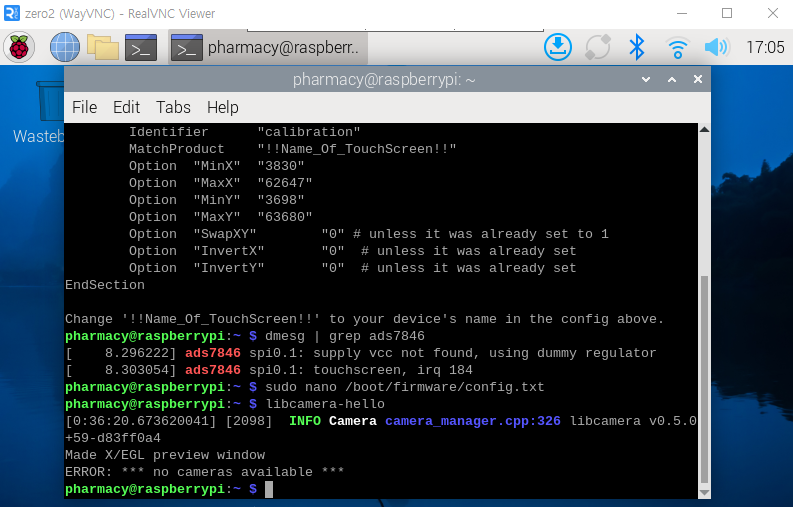Minimize the terminal window with the down chevron
This screenshot has height=507, width=793.
click(645, 80)
